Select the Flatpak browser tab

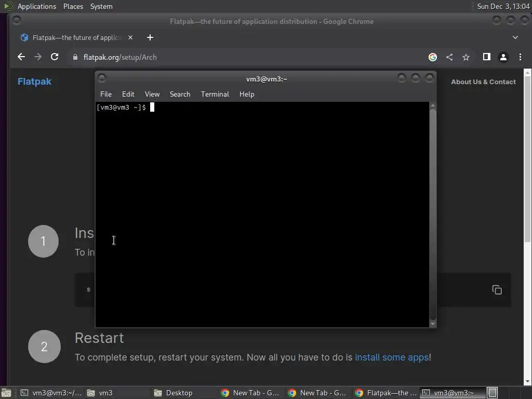[76, 37]
